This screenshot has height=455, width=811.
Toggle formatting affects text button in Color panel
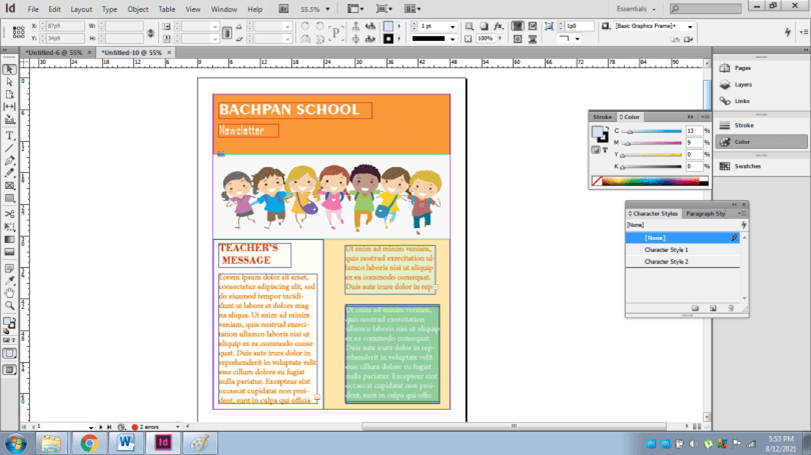(606, 150)
